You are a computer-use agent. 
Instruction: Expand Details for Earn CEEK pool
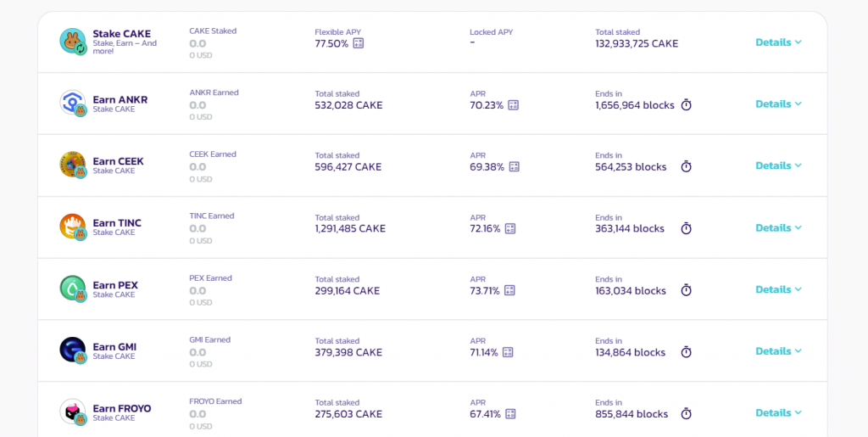pos(778,165)
